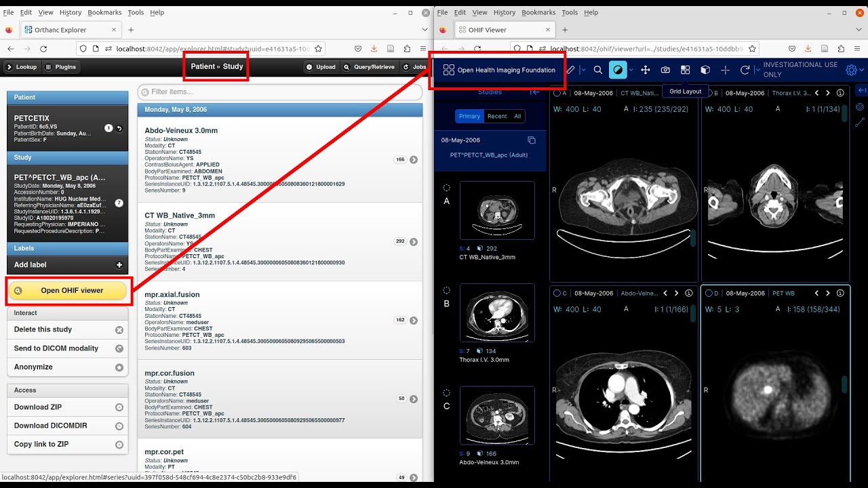The width and height of the screenshot is (868, 488).
Task: Click the 3D cube MPR icon
Action: [705, 70]
